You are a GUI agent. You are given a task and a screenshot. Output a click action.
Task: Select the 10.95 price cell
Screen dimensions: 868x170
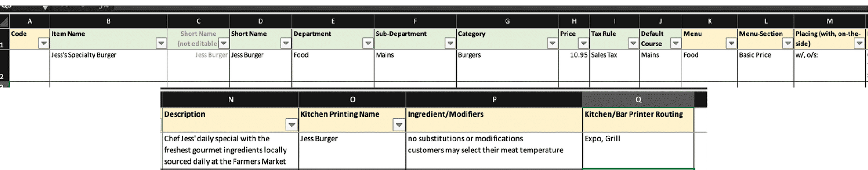[x=574, y=65]
